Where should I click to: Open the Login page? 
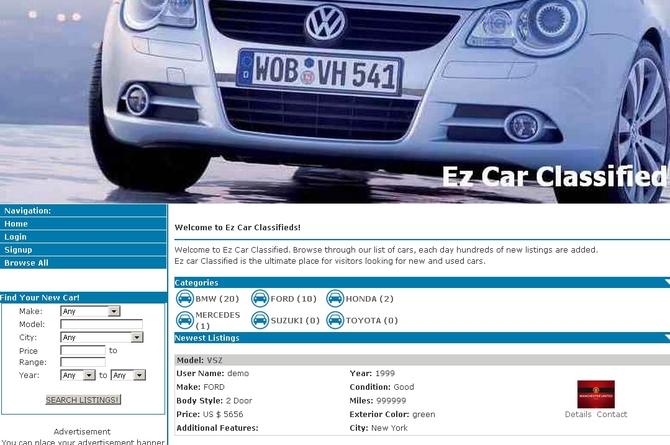(83, 237)
